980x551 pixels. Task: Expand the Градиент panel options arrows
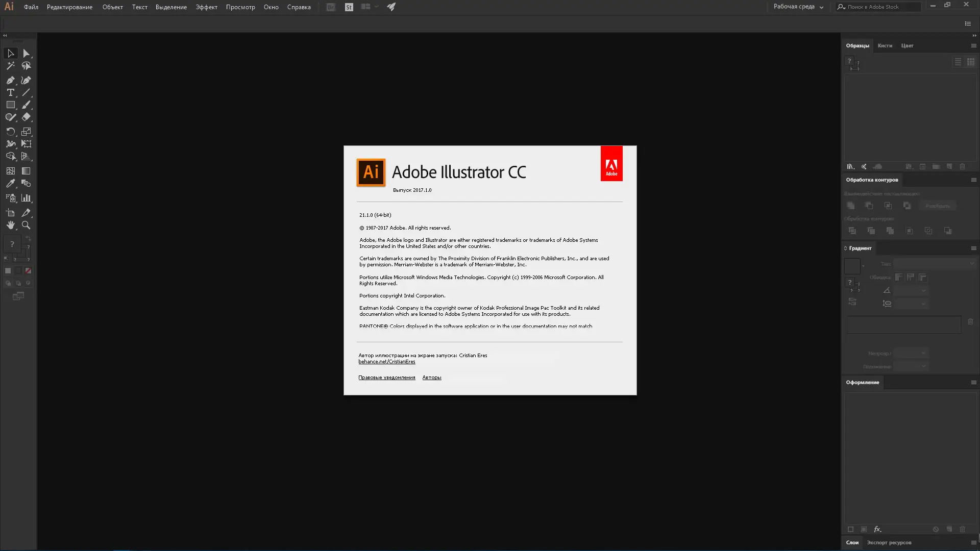pyautogui.click(x=845, y=248)
